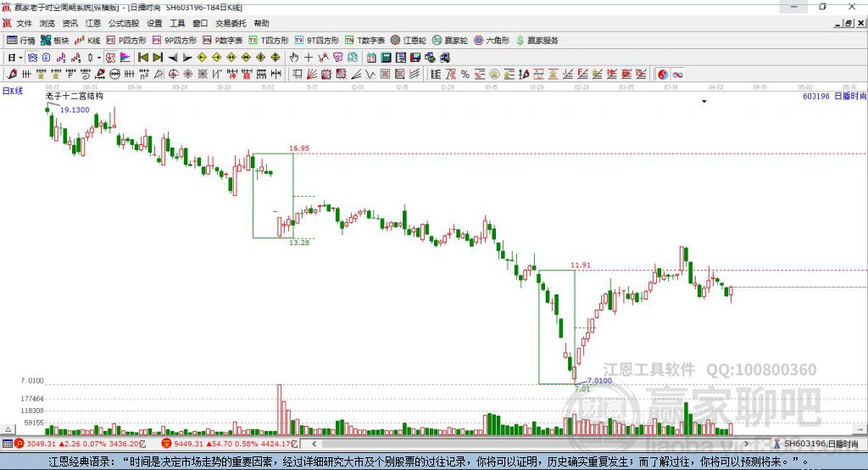Open the 9P四方形 tool
Image resolution: width=868 pixels, height=470 pixels.
point(174,41)
